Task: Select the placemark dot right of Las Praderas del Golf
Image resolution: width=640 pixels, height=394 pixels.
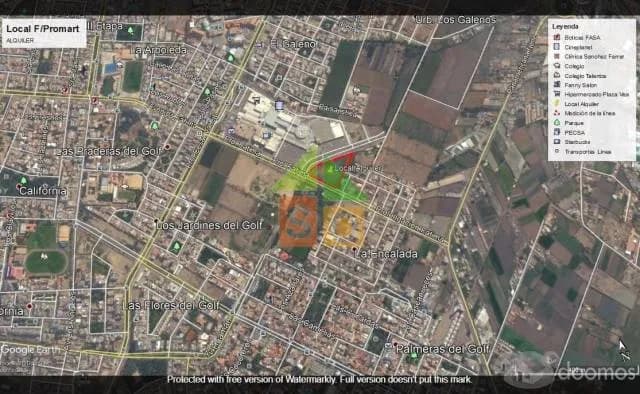Action: pos(167,146)
